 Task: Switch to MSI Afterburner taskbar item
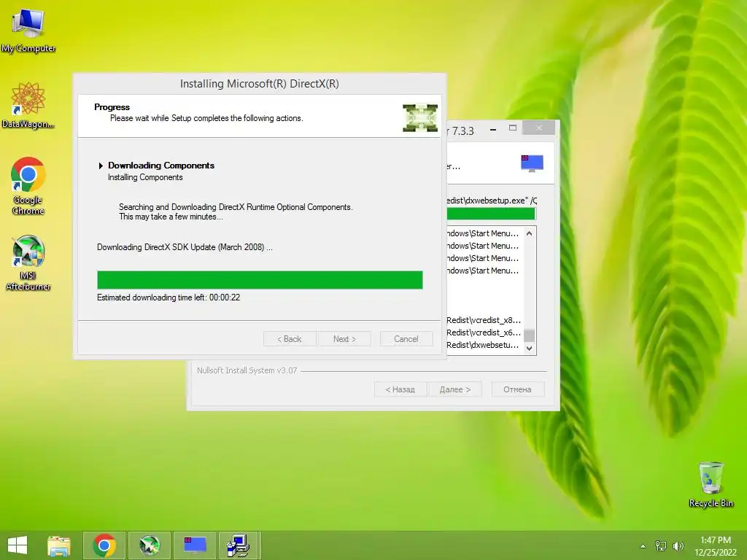point(149,545)
